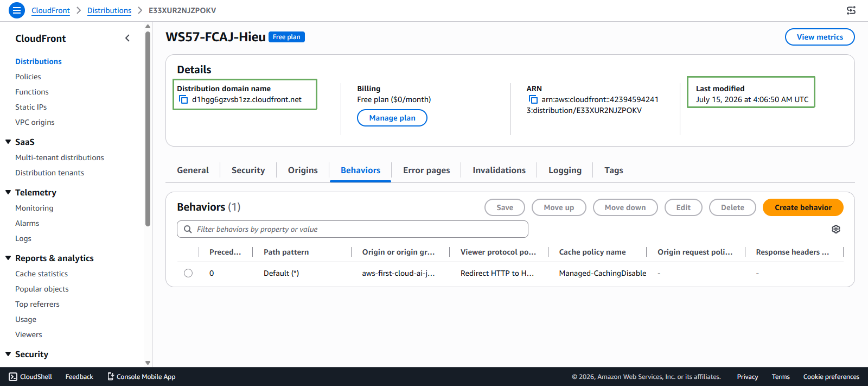The height and width of the screenshot is (386, 868).
Task: Switch to the Security tab
Action: [248, 170]
